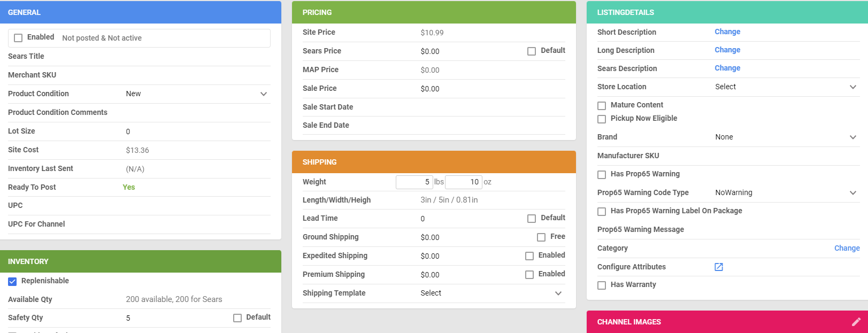Tick the Has Warranty checkbox

point(602,285)
